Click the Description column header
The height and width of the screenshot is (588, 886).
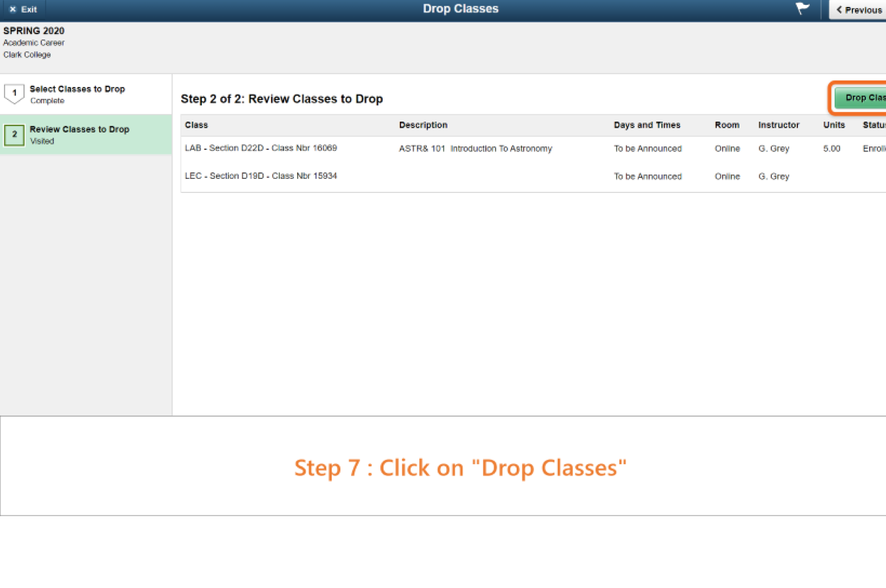[x=423, y=125]
